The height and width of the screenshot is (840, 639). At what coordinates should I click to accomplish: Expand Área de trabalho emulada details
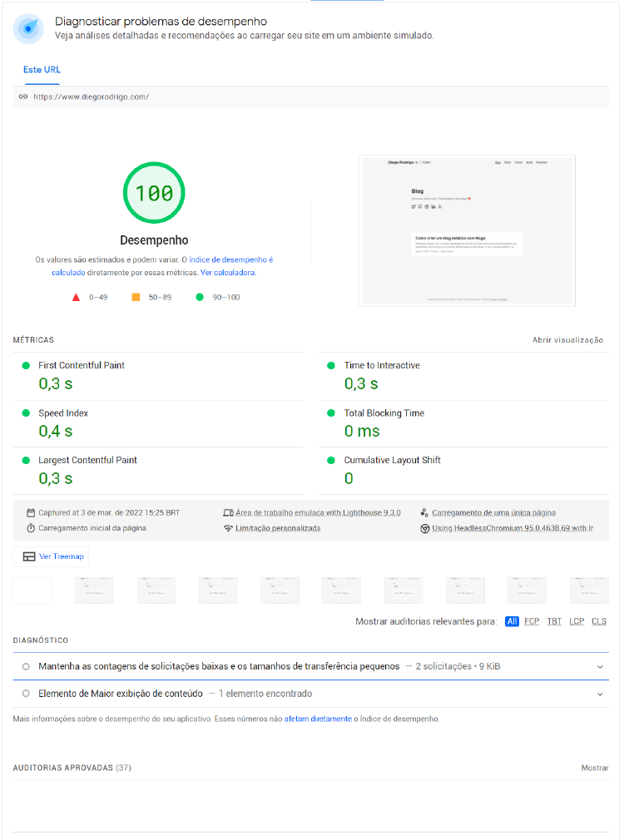tap(318, 512)
